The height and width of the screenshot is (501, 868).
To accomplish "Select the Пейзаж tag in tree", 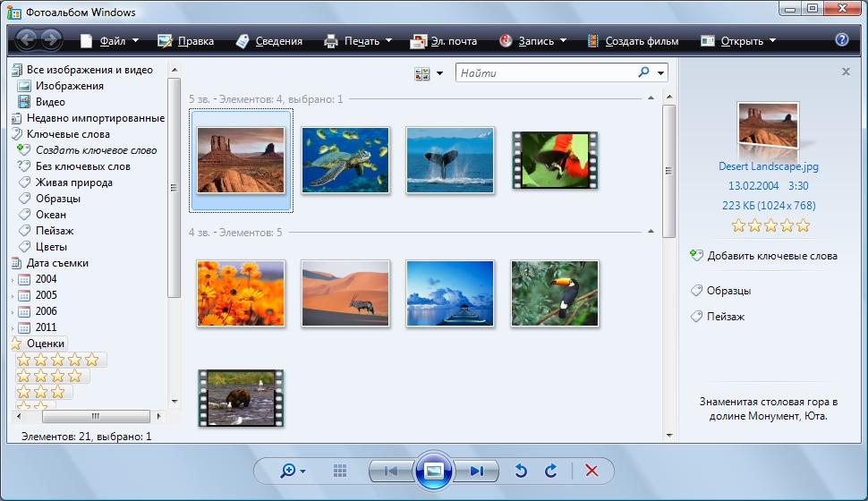I will (x=55, y=230).
